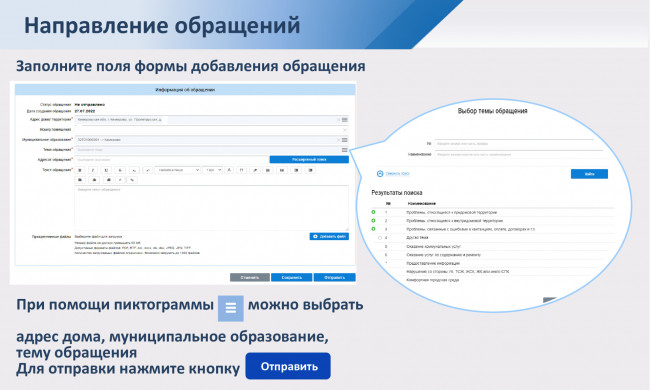
Task: Open the font family dropdown in editor
Action: click(x=177, y=170)
